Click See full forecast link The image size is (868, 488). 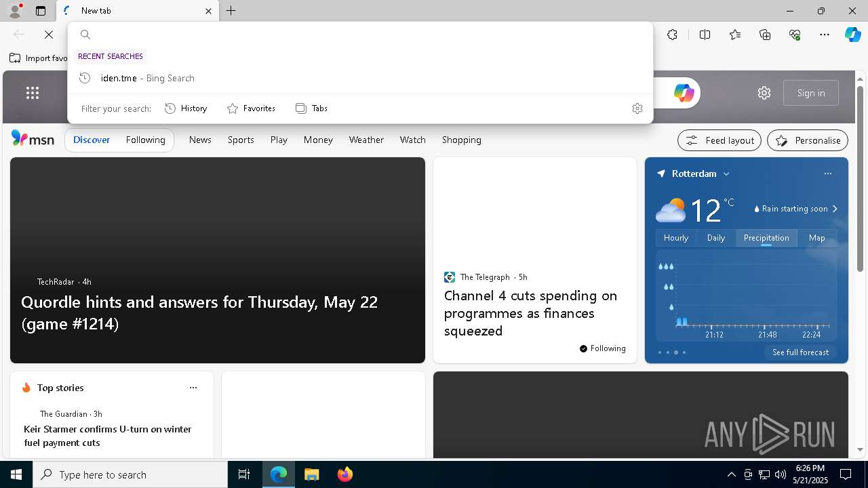801,352
